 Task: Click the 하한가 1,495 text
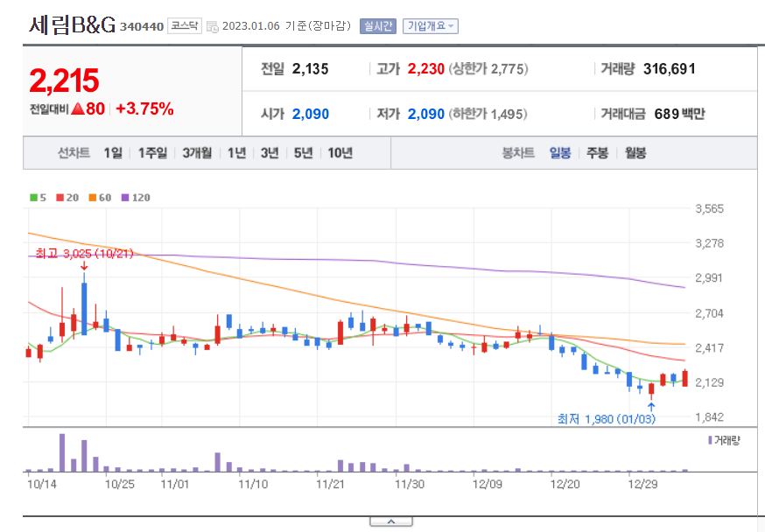488,114
